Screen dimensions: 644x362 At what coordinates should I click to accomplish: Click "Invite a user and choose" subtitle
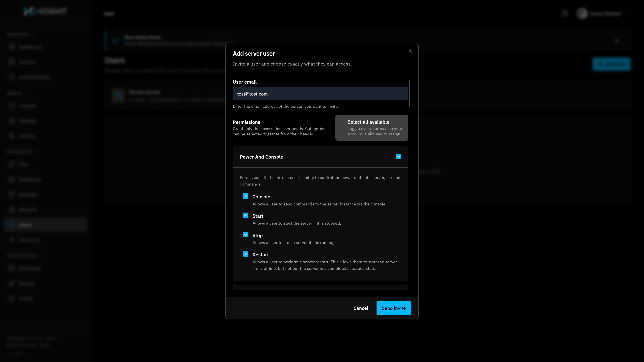[x=292, y=64]
